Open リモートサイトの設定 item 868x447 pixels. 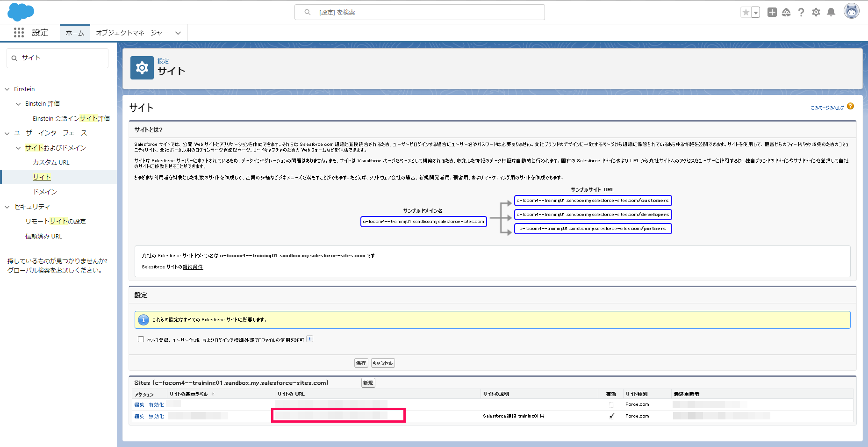pos(56,221)
